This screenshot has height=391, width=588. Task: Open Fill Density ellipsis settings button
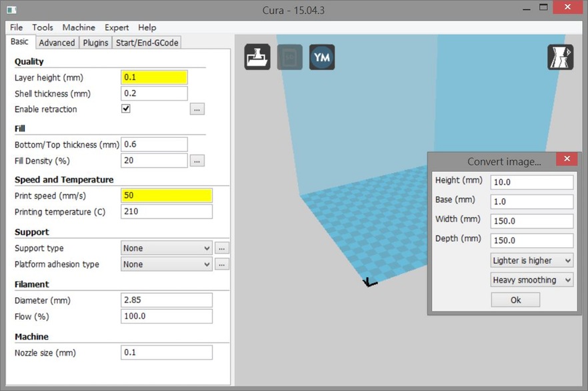click(197, 161)
